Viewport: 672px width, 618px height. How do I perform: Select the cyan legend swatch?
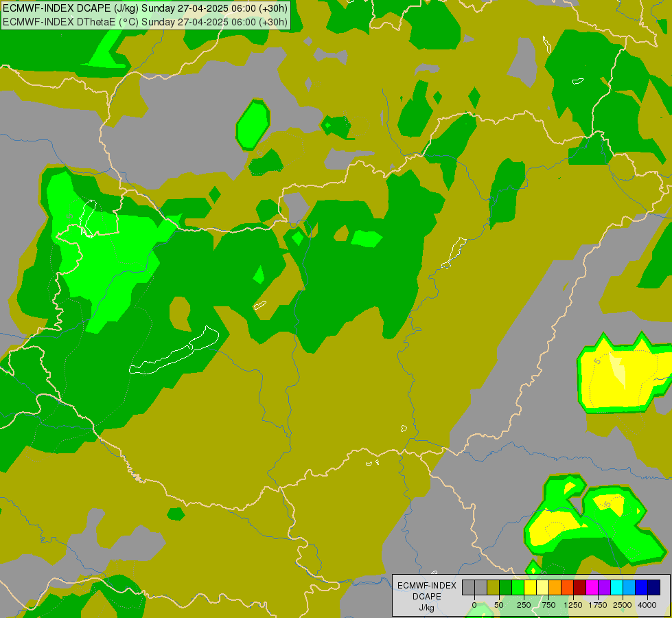tap(616, 588)
